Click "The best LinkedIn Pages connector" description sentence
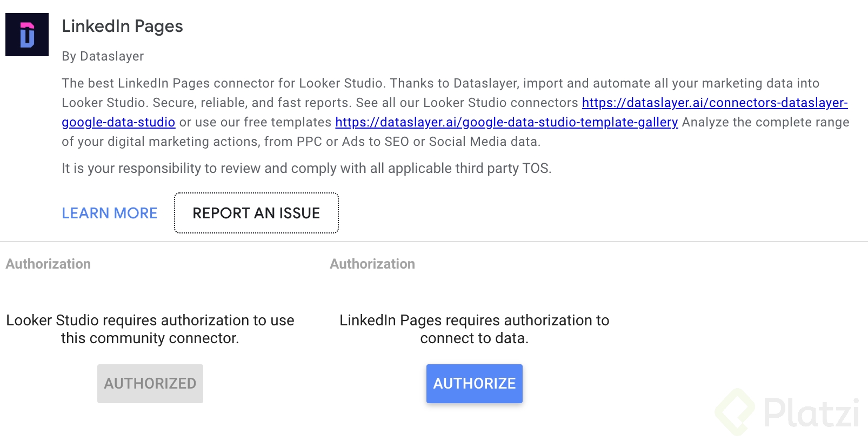Image resolution: width=868 pixels, height=441 pixels. (x=224, y=83)
